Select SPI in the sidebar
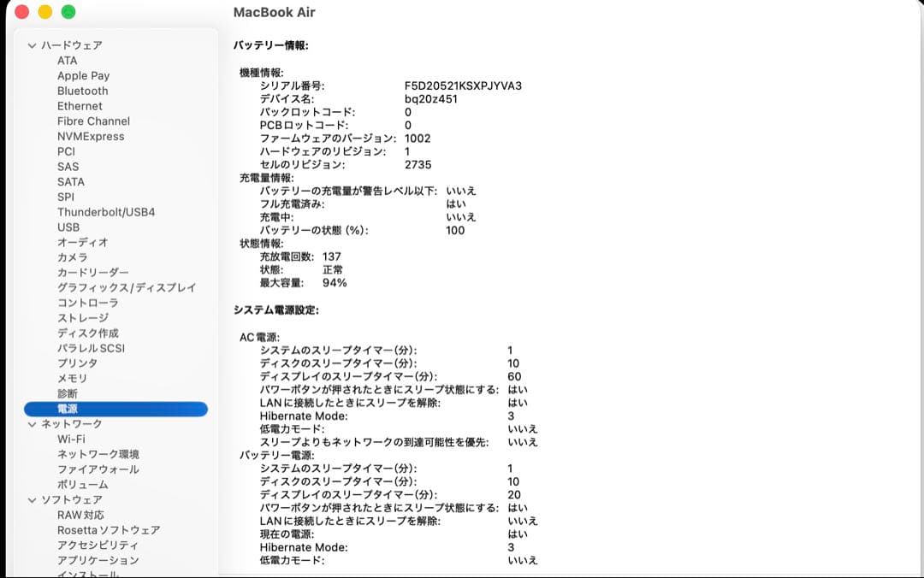Screen dimensions: 924x578 pyautogui.click(x=65, y=197)
